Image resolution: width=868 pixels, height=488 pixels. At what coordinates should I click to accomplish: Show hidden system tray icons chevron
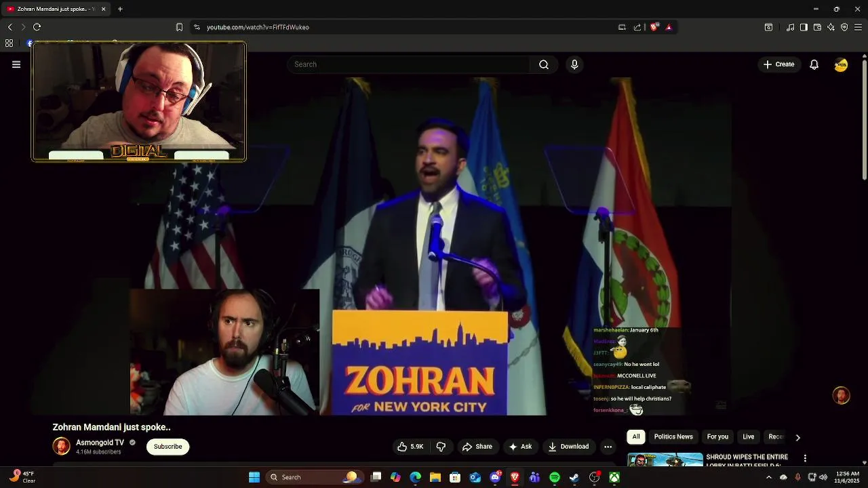tap(768, 477)
